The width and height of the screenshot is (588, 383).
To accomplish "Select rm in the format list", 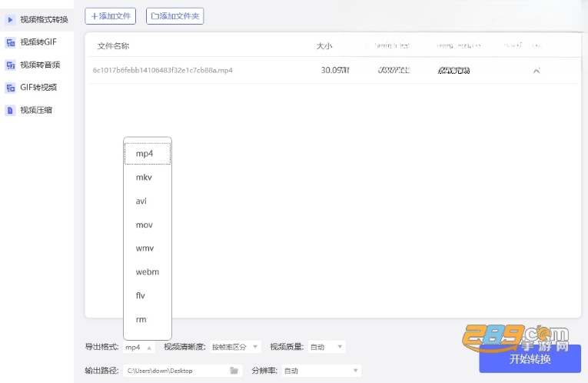I will [x=148, y=319].
